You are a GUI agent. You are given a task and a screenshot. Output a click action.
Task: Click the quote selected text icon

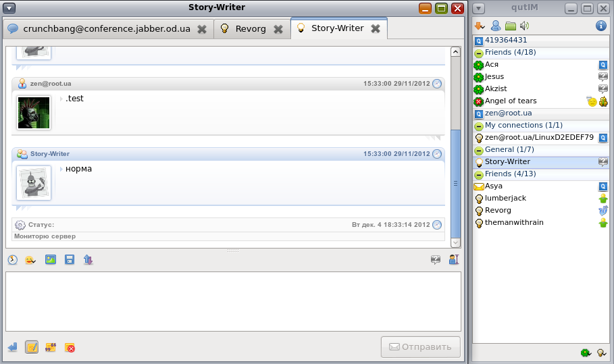click(51, 347)
